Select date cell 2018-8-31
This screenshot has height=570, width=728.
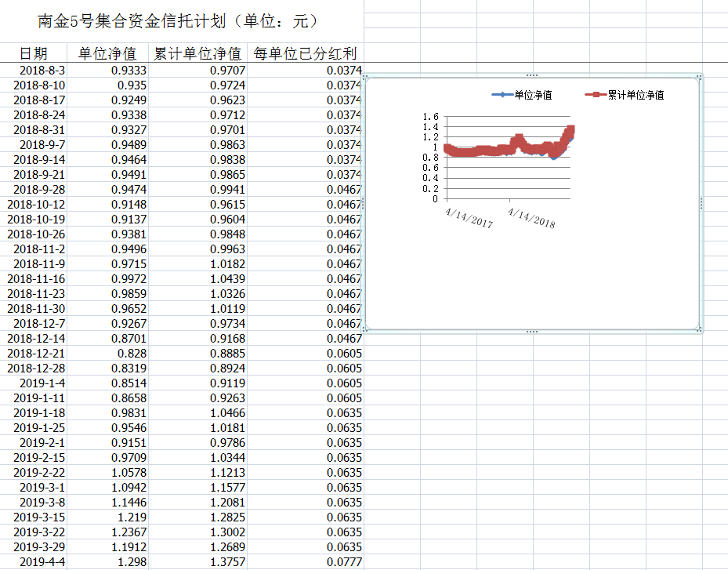point(34,129)
